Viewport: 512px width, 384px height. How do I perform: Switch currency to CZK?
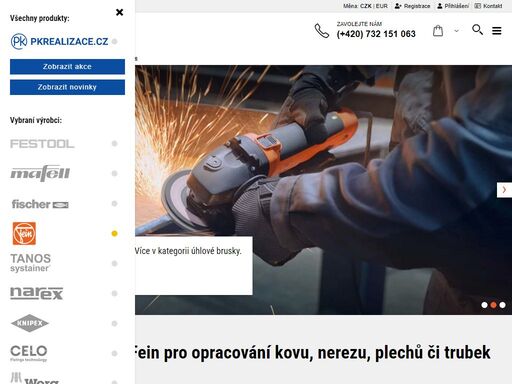(x=366, y=6)
